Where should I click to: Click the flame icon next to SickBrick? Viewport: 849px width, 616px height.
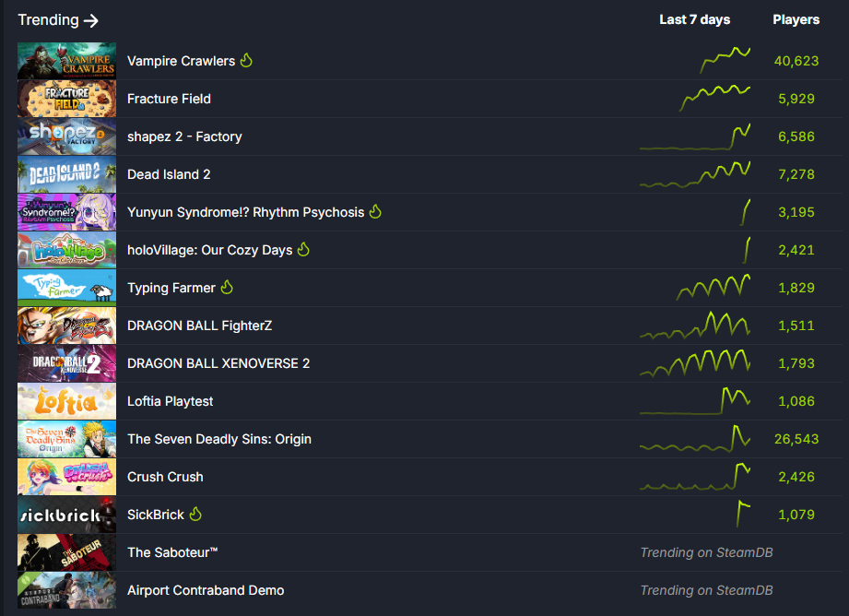pos(195,515)
